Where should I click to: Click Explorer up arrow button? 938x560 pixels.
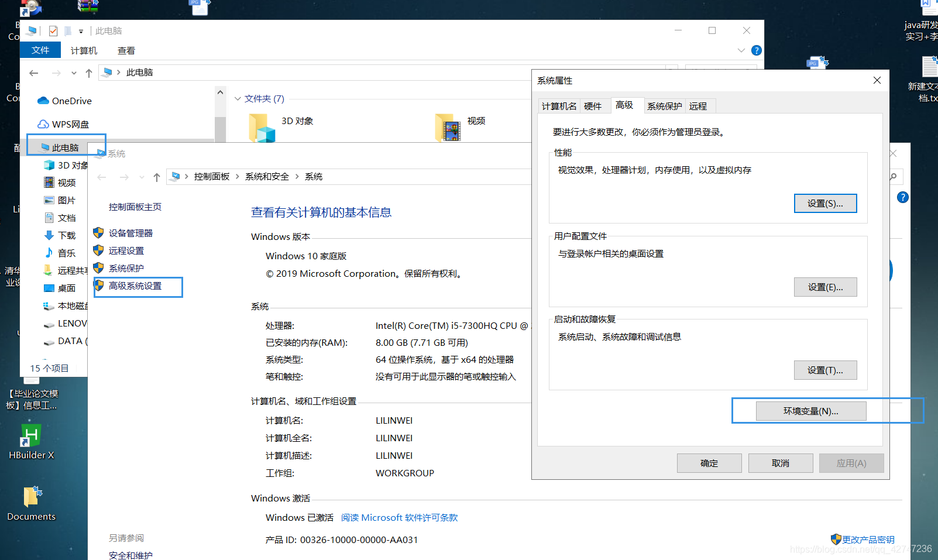(x=89, y=73)
